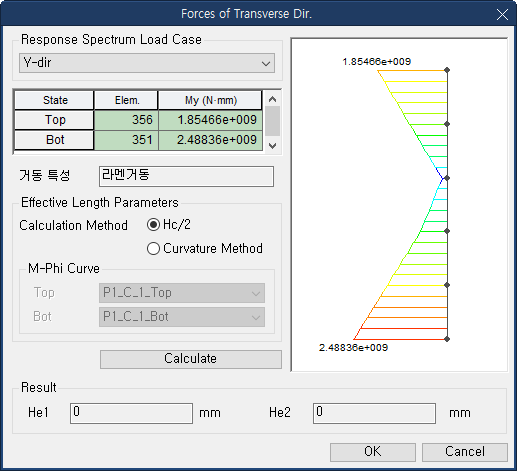Click the He1 result field
The width and height of the screenshot is (517, 471).
click(131, 413)
